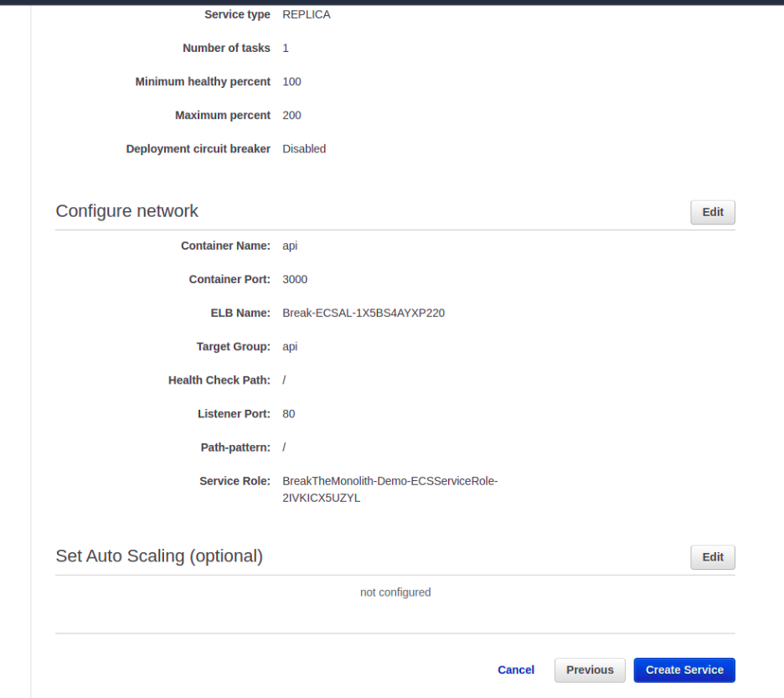
Task: Select the Deployment circuit breaker Disabled text
Action: coord(303,148)
